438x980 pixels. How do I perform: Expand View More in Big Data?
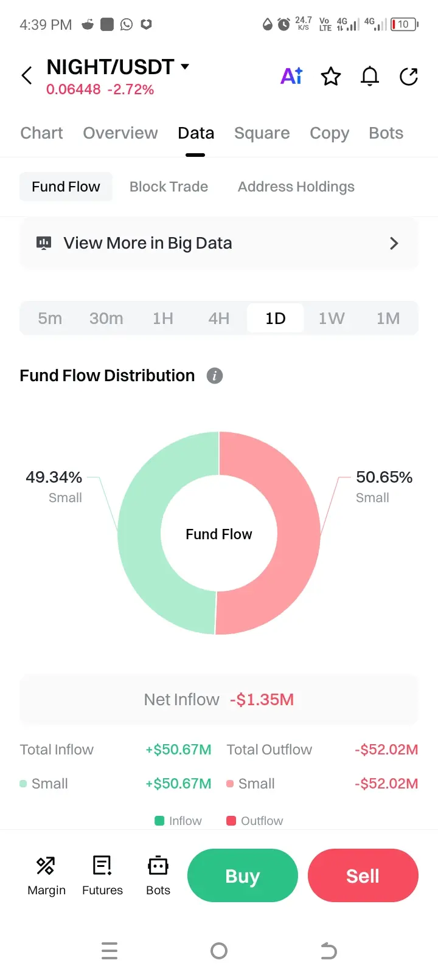click(219, 243)
